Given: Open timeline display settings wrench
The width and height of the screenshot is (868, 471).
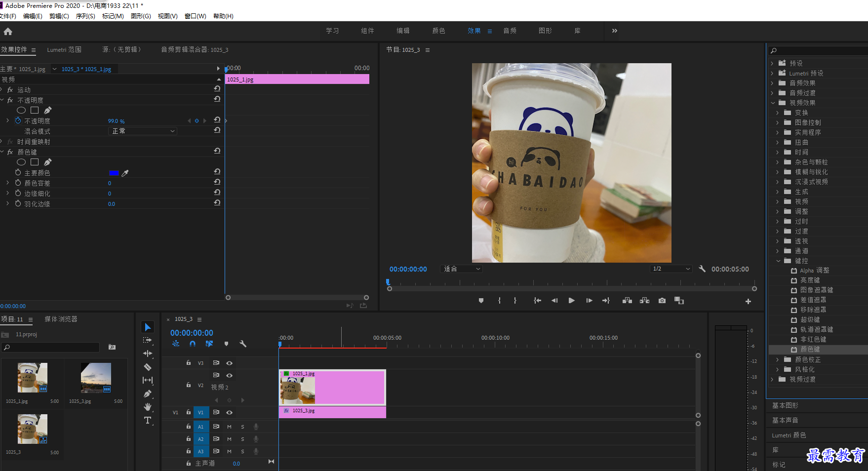Looking at the screenshot, I should click(243, 344).
